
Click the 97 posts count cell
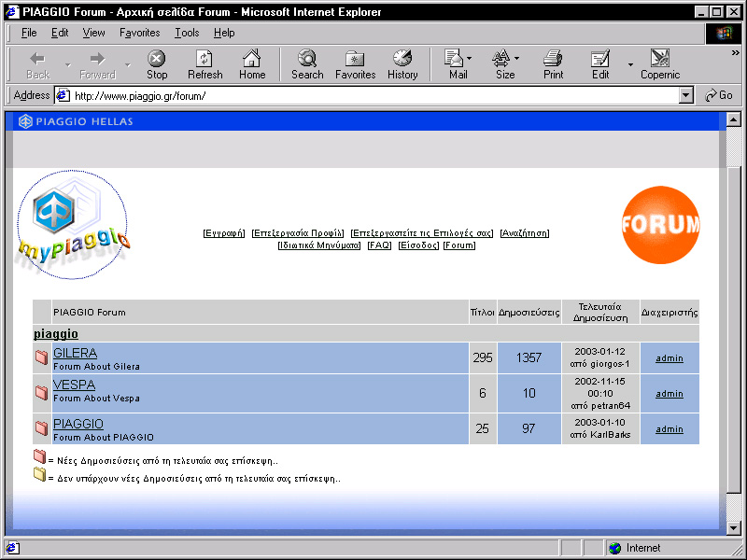pos(529,428)
